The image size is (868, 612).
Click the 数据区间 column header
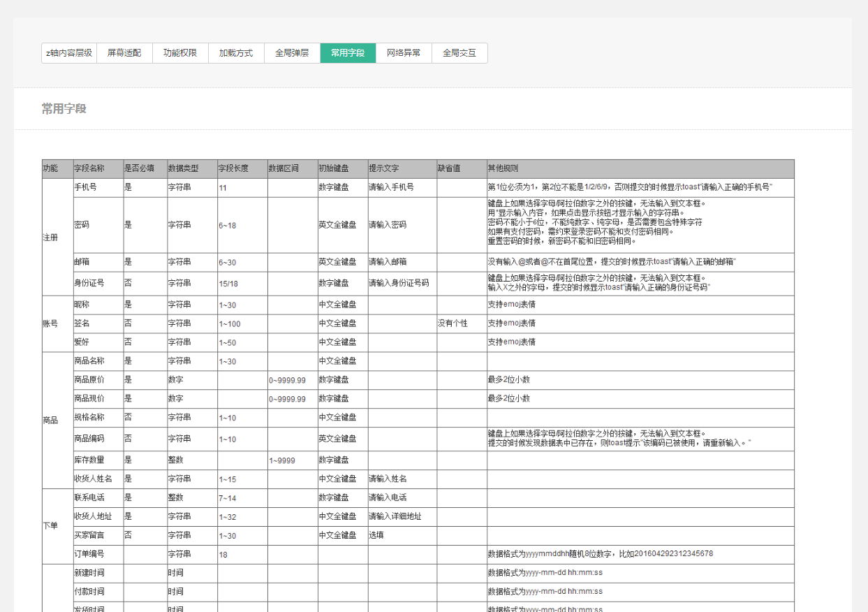pos(292,169)
